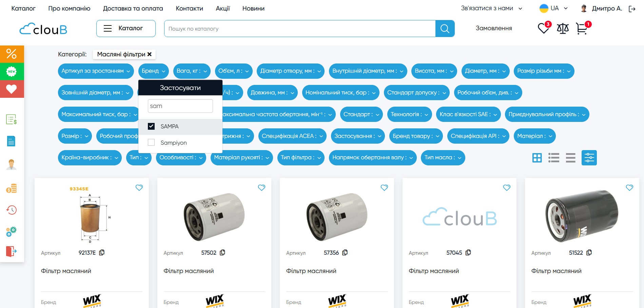Uncheck the SAMPA brand checkbox
The width and height of the screenshot is (644, 308).
[151, 126]
